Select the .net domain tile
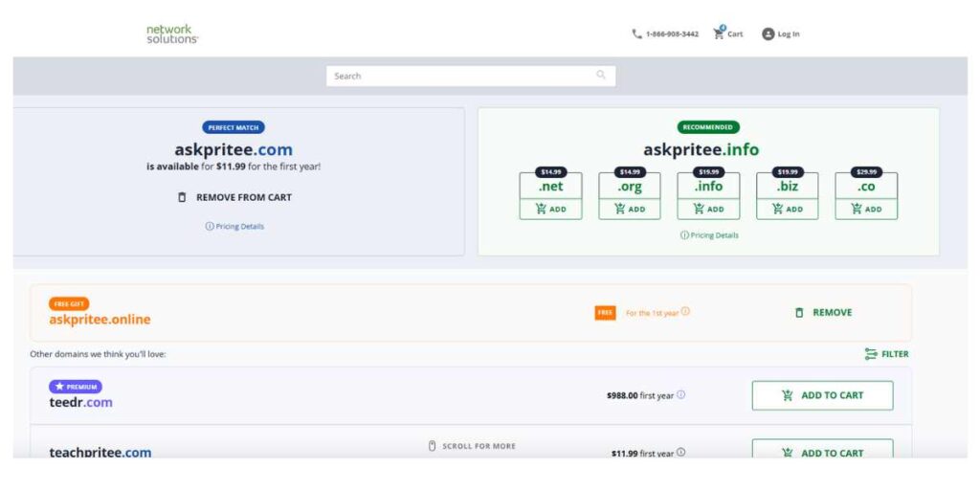Image resolution: width=980 pixels, height=490 pixels. (550, 187)
